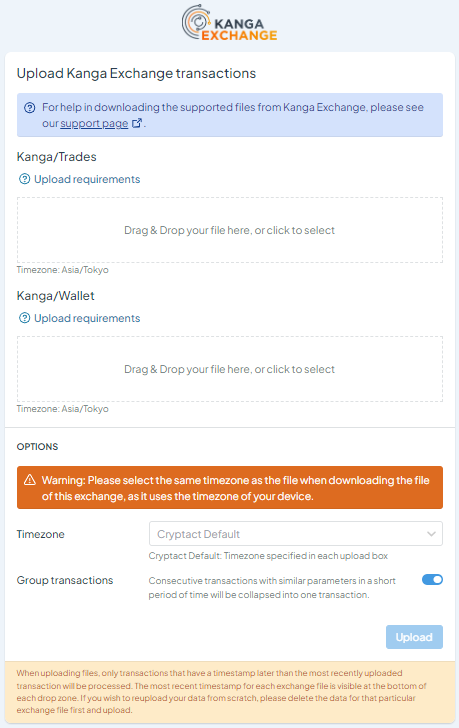Open the Timezone dropdown chevron

point(431,534)
